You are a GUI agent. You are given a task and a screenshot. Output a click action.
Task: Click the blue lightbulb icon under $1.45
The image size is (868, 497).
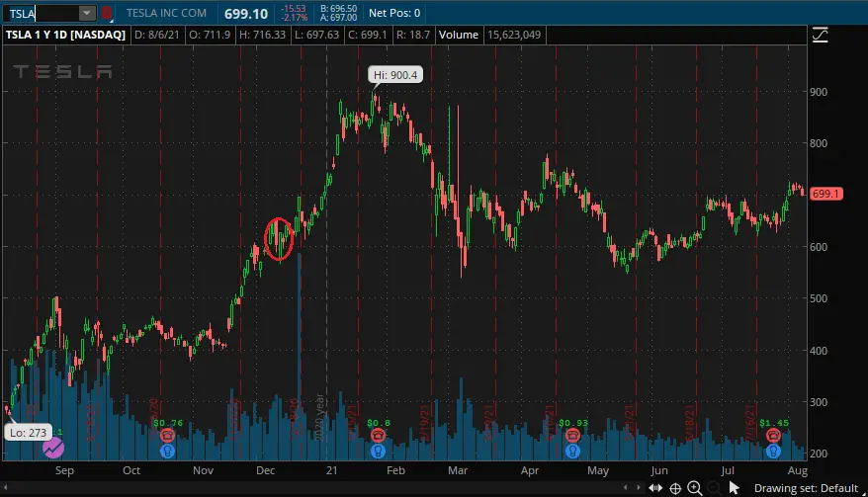pyautogui.click(x=773, y=452)
